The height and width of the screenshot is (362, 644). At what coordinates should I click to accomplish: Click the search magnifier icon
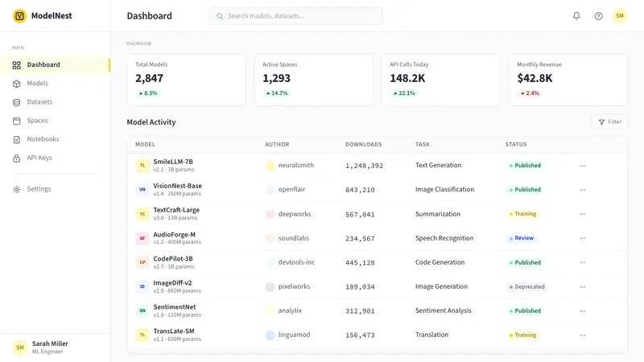[220, 16]
